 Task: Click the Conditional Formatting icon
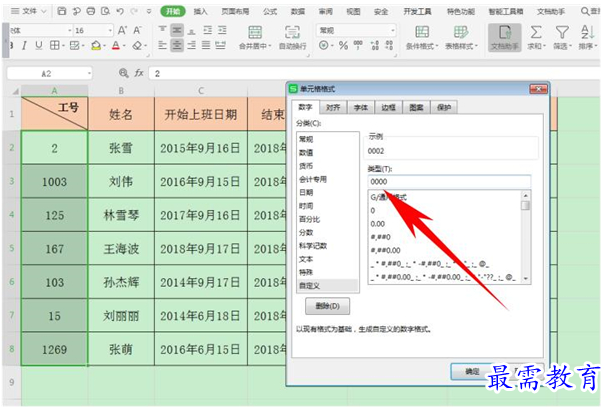(x=422, y=32)
